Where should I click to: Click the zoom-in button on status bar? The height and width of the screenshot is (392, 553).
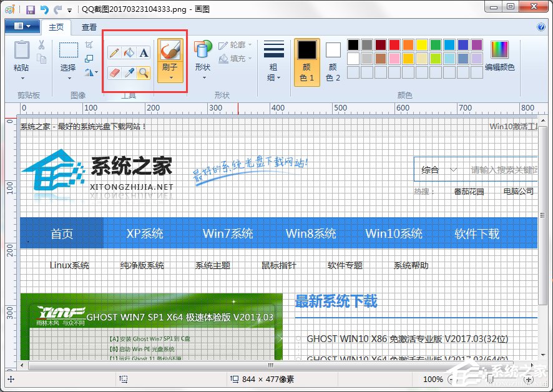[x=528, y=379]
